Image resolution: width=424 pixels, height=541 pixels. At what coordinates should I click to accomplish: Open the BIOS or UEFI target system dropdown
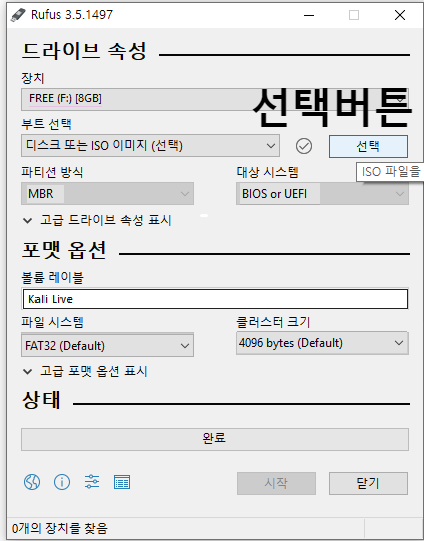point(323,194)
